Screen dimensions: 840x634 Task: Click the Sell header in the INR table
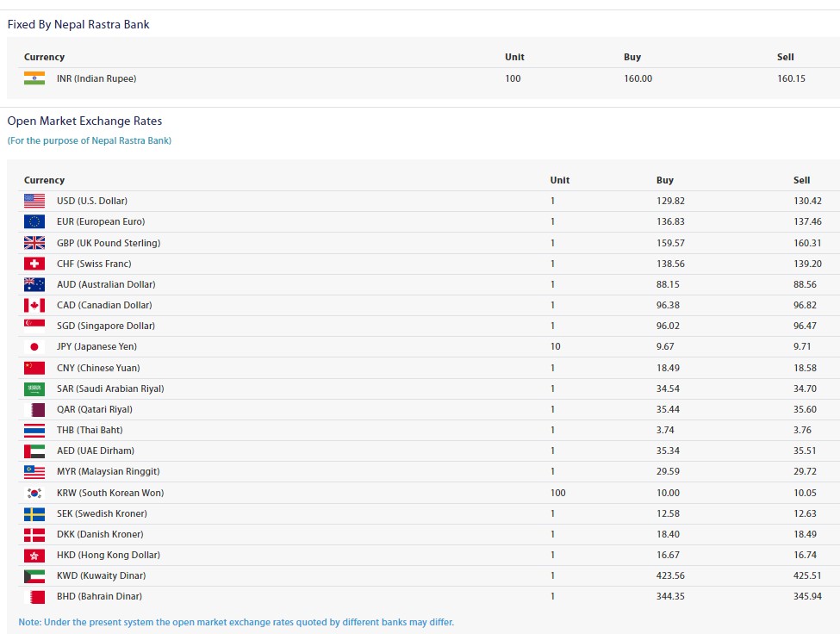pyautogui.click(x=786, y=57)
